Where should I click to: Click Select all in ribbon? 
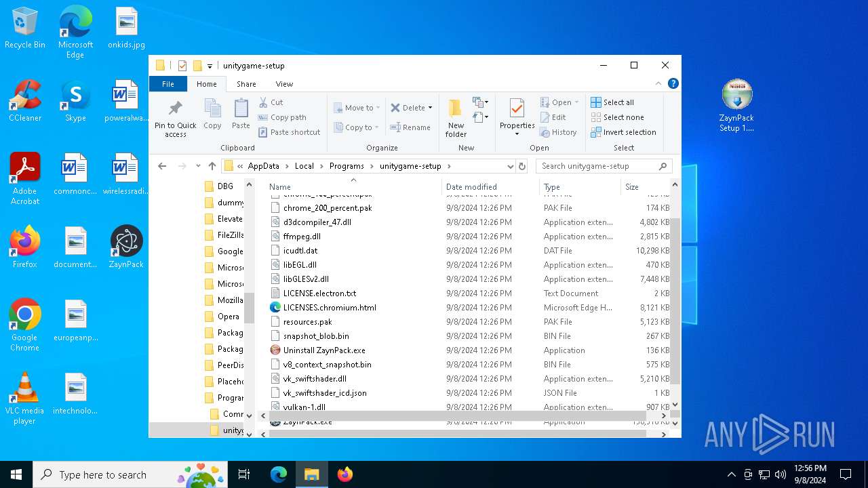point(612,102)
